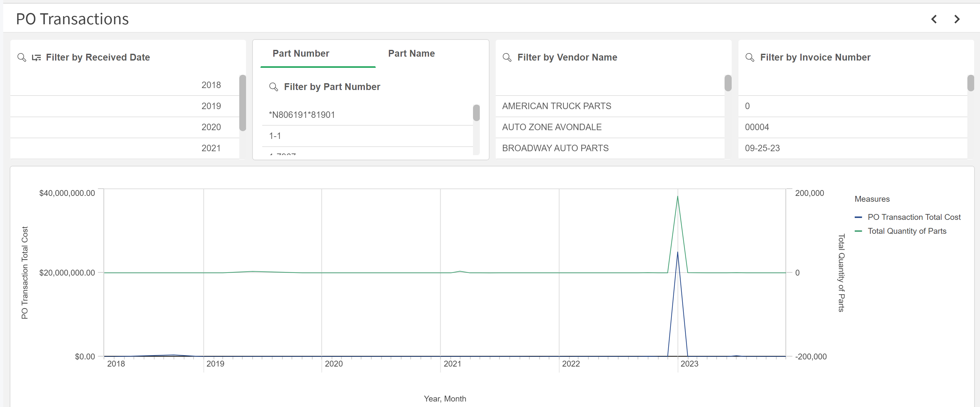
Task: Choose vendor AUTO ZONE AVONDALE
Action: tap(551, 127)
